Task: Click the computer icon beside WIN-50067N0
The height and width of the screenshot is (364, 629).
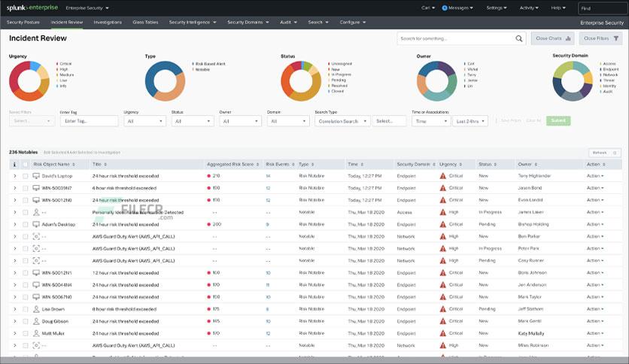Action: pyautogui.click(x=36, y=297)
